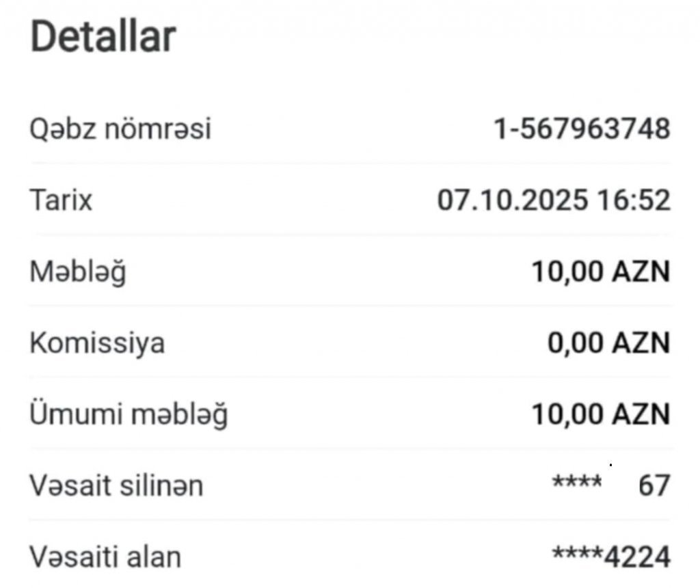Viewport: 700px width, 588px height.
Task: Select the Qəbz nömrəsi label
Action: tap(120, 129)
